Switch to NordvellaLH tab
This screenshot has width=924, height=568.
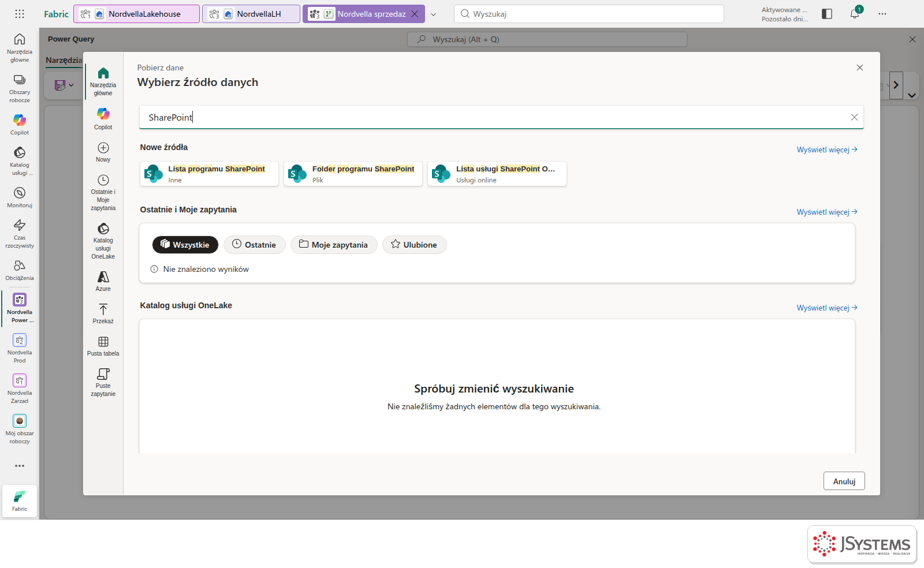pos(251,14)
